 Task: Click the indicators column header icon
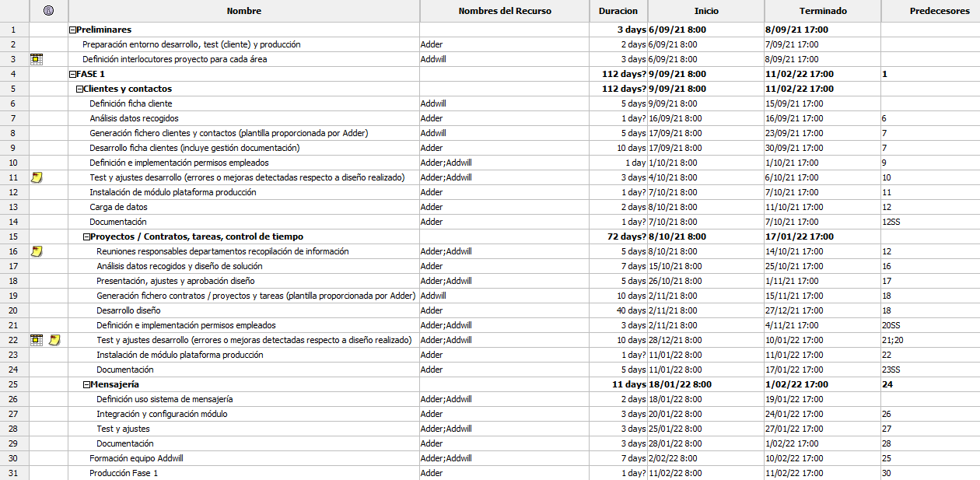click(48, 11)
